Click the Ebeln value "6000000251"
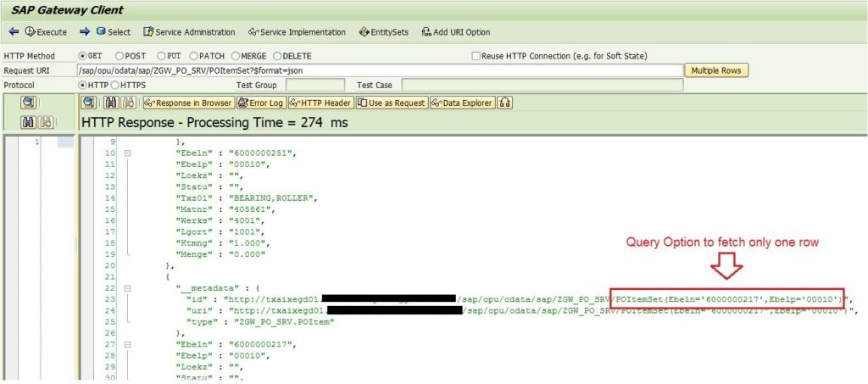 [x=263, y=153]
